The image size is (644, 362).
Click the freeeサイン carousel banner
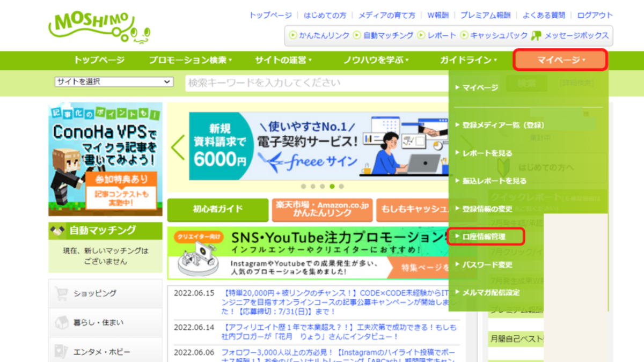(x=319, y=146)
